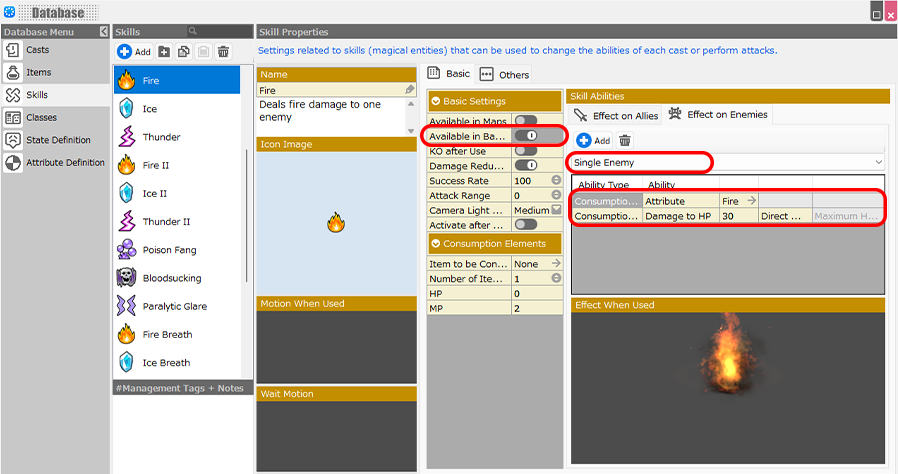898x474 pixels.
Task: Open the Single Enemy target dropdown
Action: [728, 162]
